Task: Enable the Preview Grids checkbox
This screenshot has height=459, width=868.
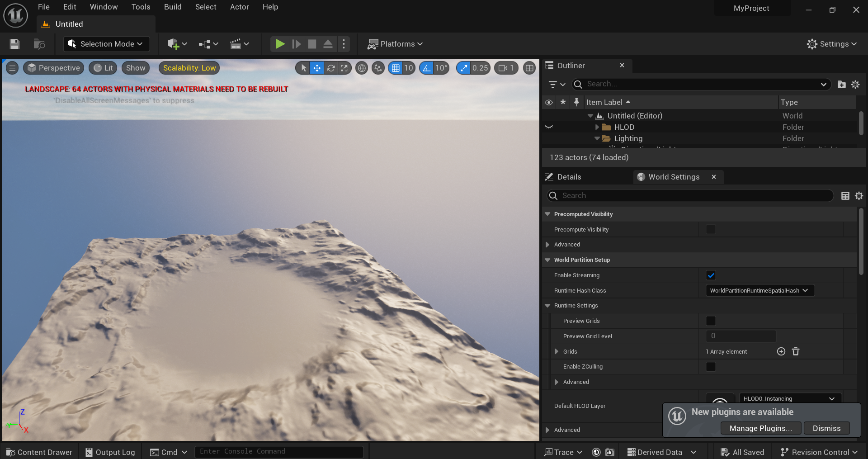Action: [x=711, y=321]
